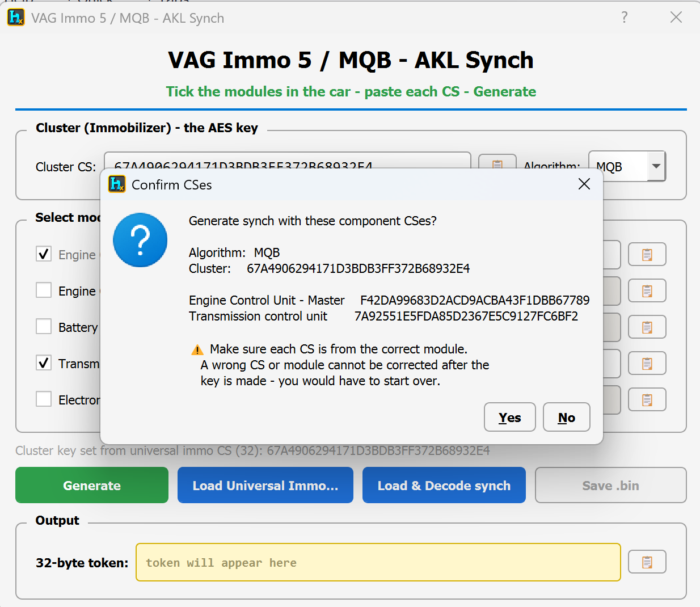Open the help question mark in the title bar

(x=625, y=17)
